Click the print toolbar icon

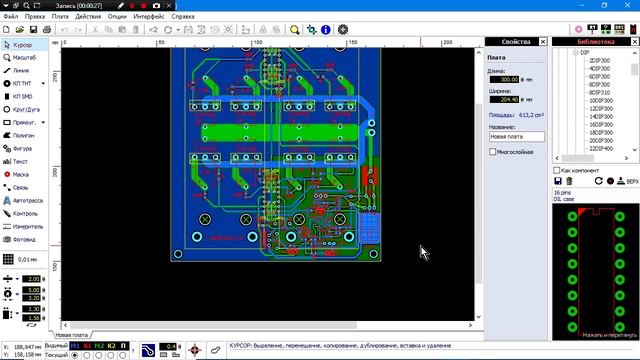47,29
